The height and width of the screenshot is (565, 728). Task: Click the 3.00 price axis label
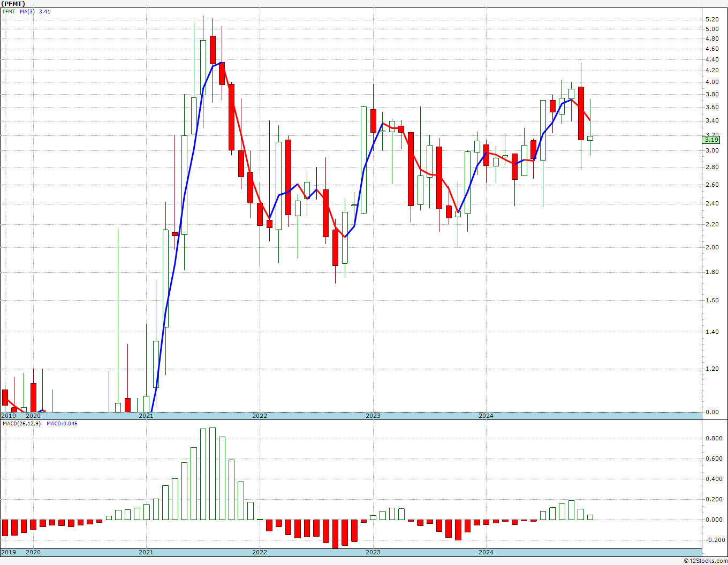point(712,150)
